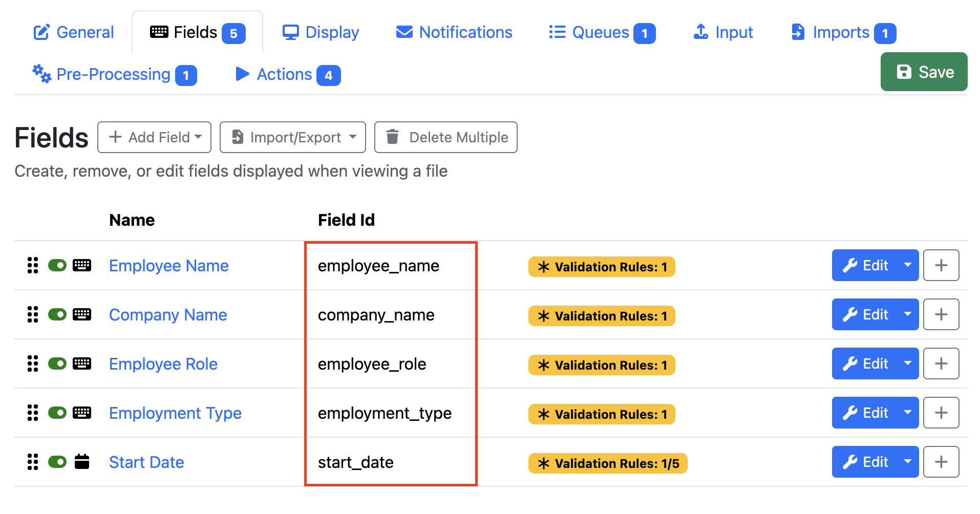
Task: Disable the Start Date field switch
Action: coord(57,462)
